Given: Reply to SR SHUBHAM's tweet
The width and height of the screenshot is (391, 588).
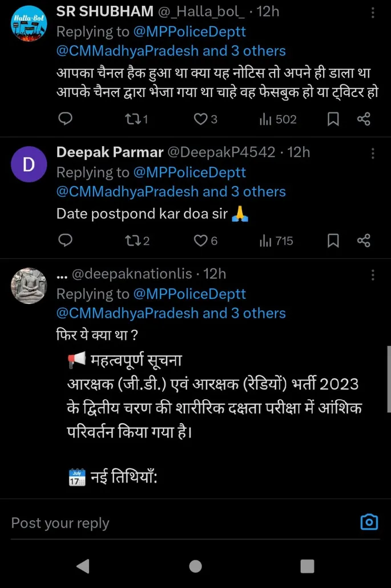Looking at the screenshot, I should [x=66, y=119].
